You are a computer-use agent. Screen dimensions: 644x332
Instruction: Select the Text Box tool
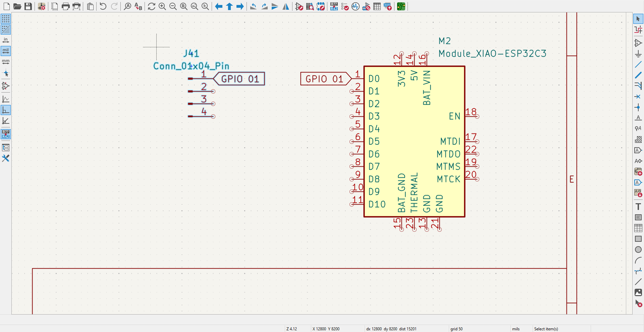coord(638,217)
